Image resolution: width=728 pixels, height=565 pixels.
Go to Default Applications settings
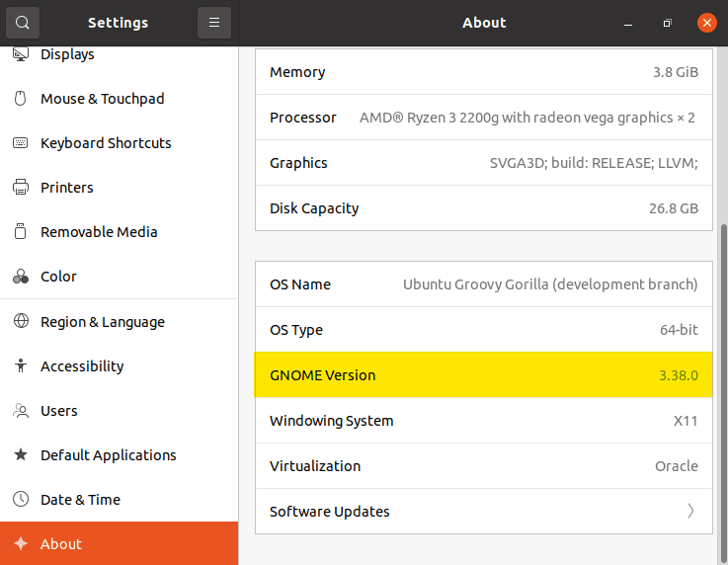click(119, 455)
